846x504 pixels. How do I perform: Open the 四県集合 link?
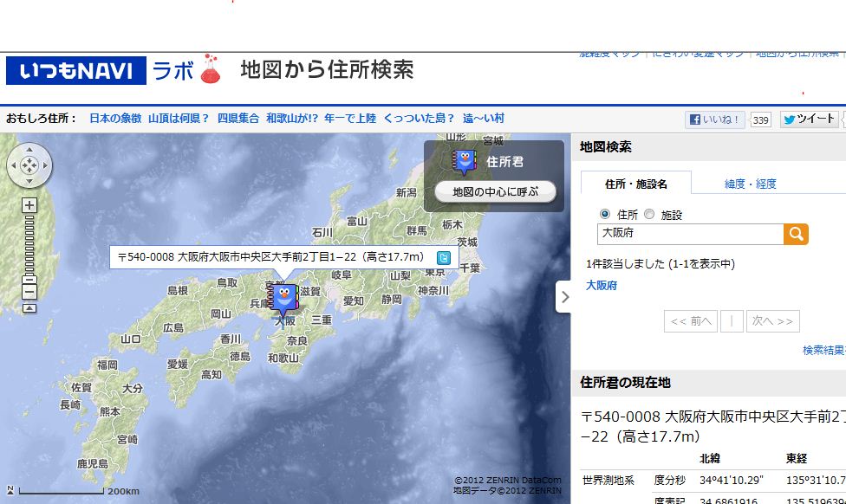pyautogui.click(x=238, y=118)
